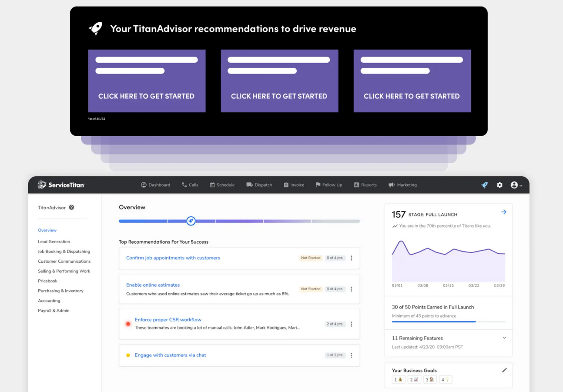Open Accounting in sidebar
563x392 pixels.
point(49,301)
